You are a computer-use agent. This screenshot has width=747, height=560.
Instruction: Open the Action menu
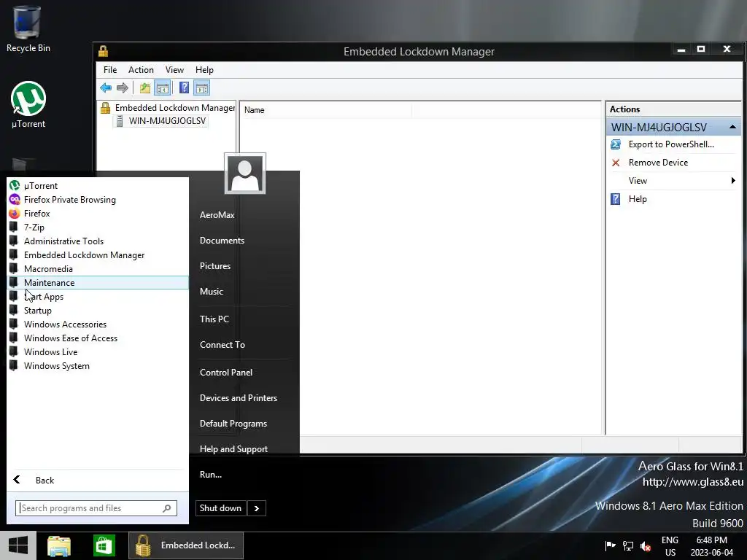141,69
